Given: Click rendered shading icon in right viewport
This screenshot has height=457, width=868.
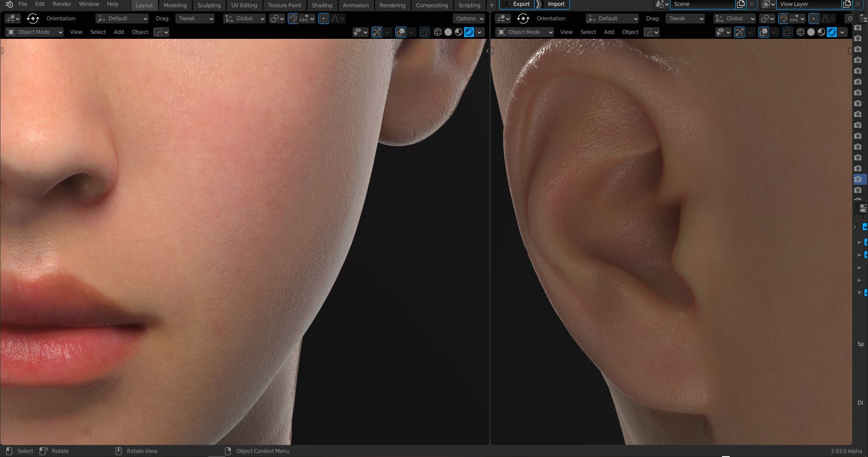Looking at the screenshot, I should tap(832, 32).
